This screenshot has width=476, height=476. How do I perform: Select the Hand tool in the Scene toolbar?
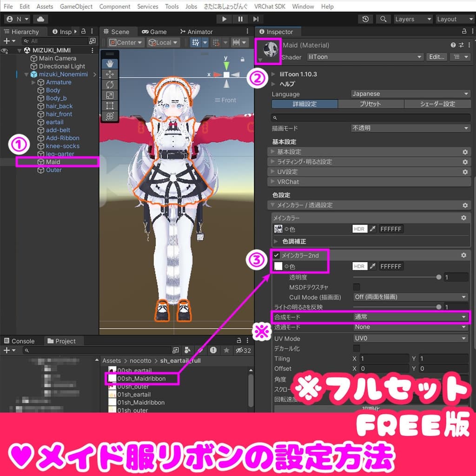point(110,63)
